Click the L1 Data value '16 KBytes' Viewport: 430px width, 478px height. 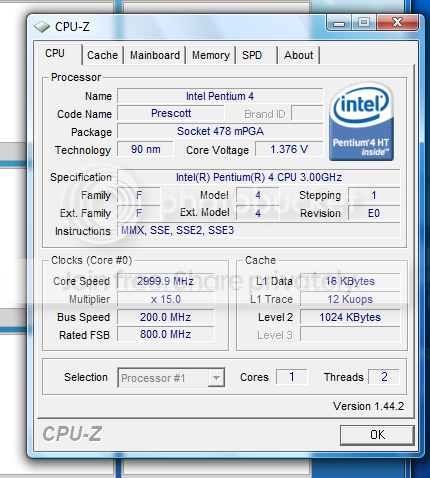coord(350,281)
